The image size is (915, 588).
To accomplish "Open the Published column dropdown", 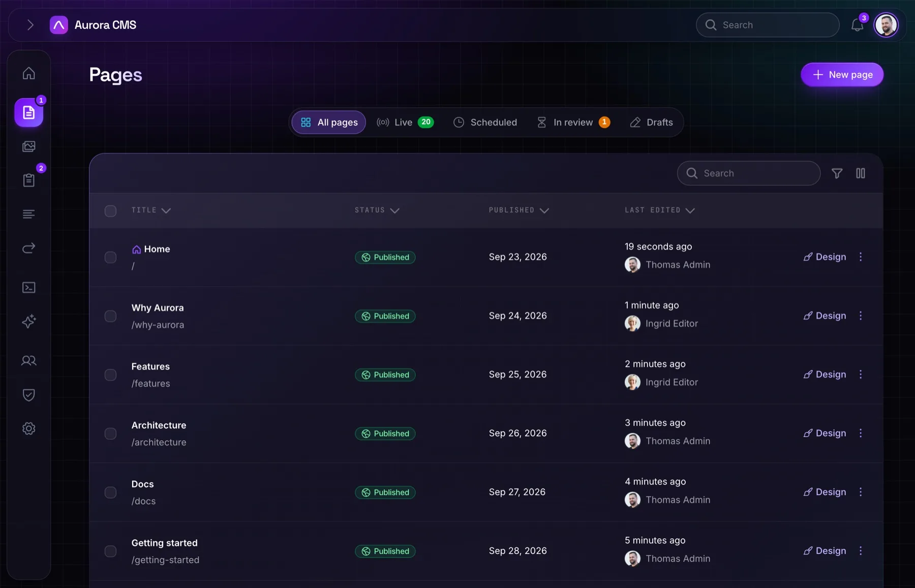I will coord(518,210).
